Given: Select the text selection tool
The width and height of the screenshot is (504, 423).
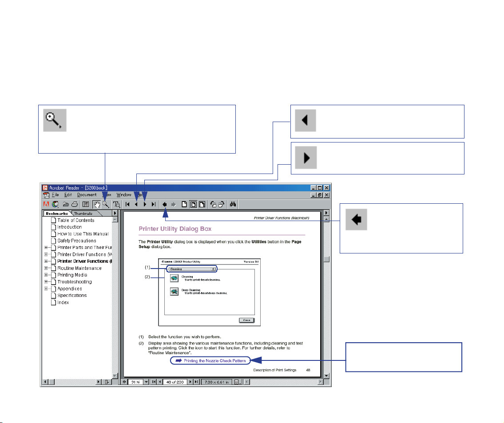Looking at the screenshot, I should (x=116, y=205).
